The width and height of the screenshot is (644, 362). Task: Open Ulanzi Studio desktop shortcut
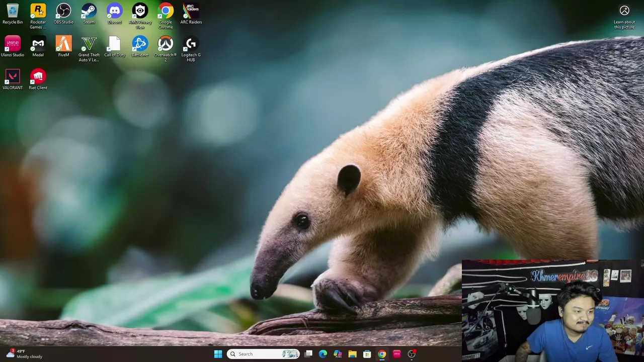[x=13, y=47]
